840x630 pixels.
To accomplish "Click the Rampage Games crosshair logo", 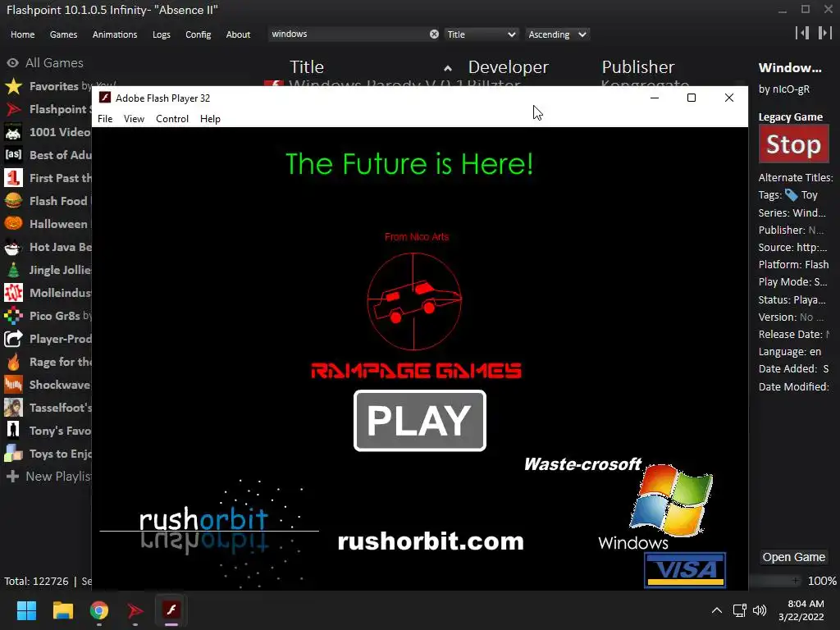I will (414, 301).
